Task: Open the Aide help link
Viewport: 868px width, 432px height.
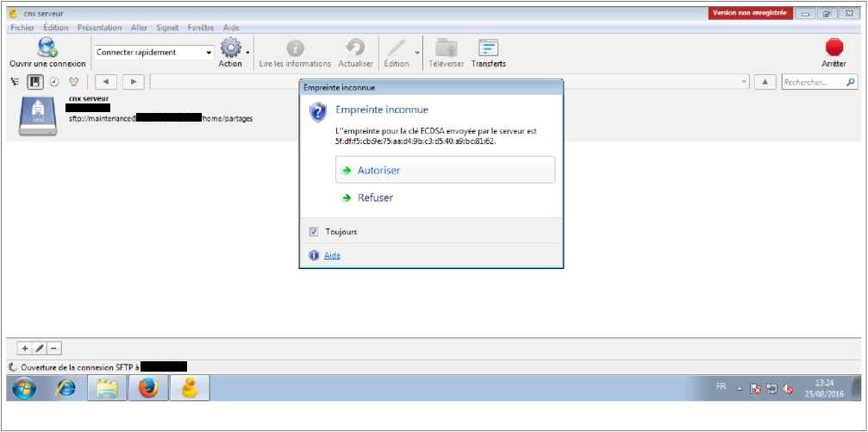Action: (332, 255)
